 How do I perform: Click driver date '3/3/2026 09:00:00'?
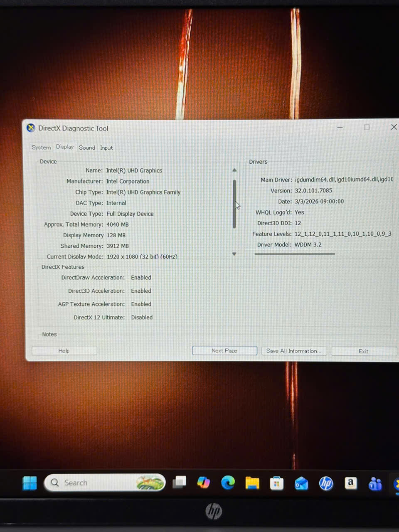319,201
